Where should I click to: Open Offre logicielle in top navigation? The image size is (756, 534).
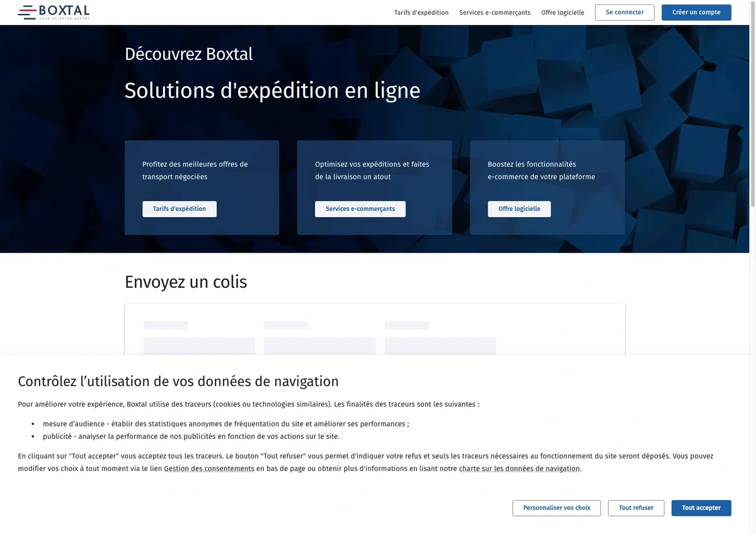pos(563,13)
